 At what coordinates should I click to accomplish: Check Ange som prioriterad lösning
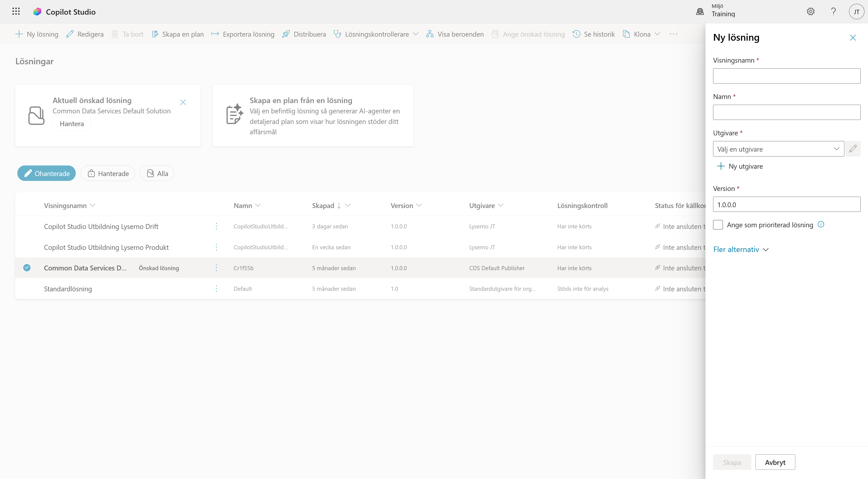tap(718, 225)
